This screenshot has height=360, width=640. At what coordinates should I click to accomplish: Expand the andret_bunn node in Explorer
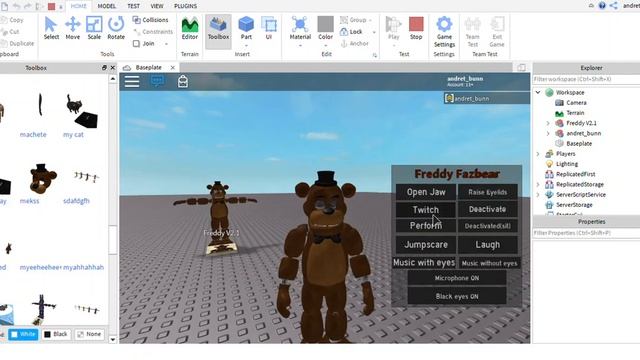pyautogui.click(x=548, y=133)
